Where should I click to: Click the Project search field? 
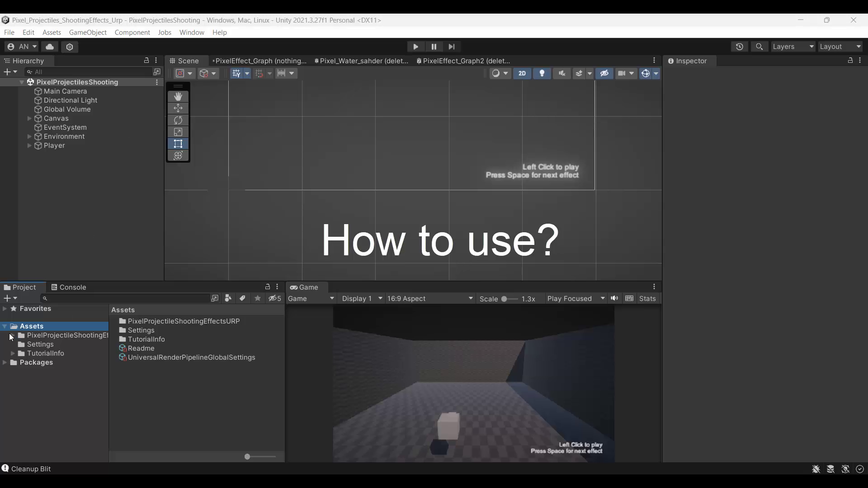[x=125, y=298]
